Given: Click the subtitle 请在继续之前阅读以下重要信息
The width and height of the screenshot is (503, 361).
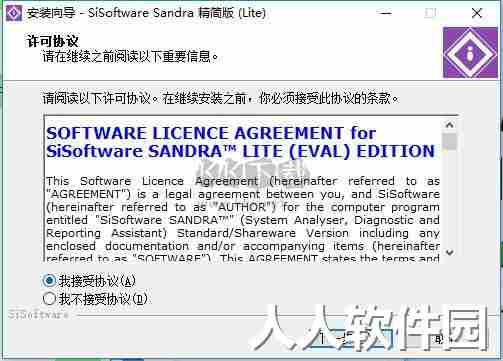Looking at the screenshot, I should 130,56.
